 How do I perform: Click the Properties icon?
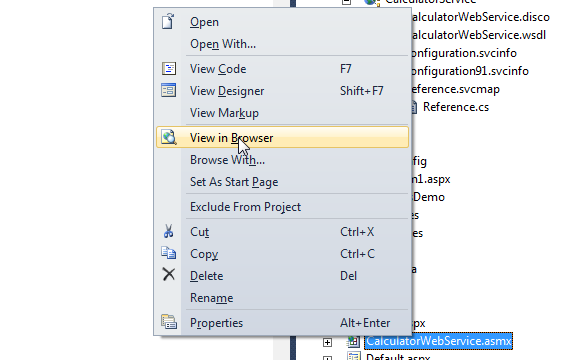tap(169, 322)
